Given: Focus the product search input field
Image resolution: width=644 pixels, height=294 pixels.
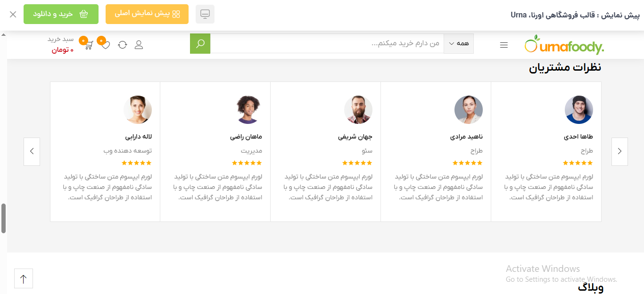Looking at the screenshot, I should coord(327,44).
